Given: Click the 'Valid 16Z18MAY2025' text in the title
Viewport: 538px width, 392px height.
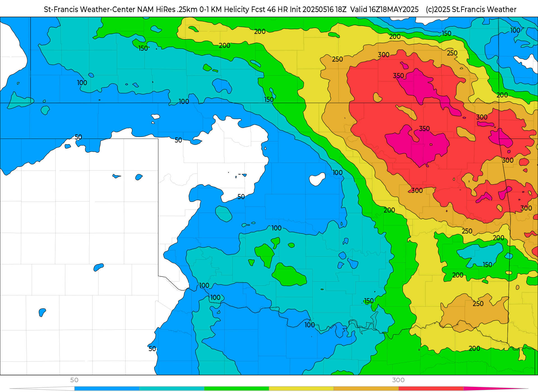Looking at the screenshot, I should 384,10.
